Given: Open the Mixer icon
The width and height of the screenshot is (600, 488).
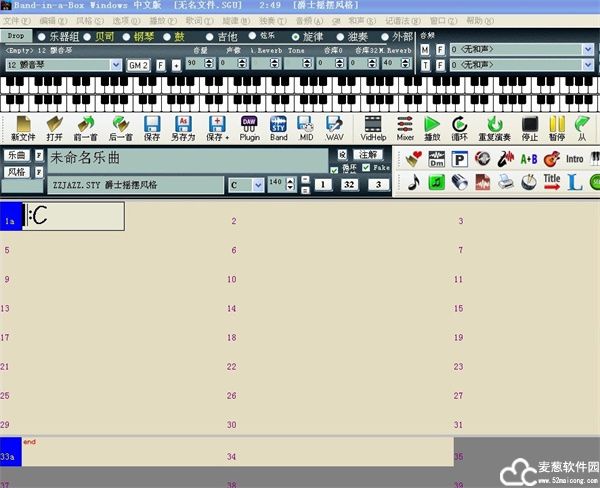Looking at the screenshot, I should coord(405,129).
